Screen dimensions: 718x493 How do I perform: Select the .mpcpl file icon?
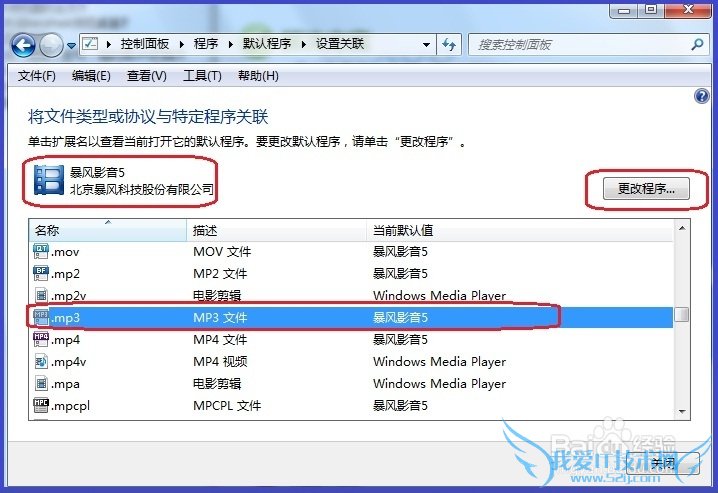(41, 405)
